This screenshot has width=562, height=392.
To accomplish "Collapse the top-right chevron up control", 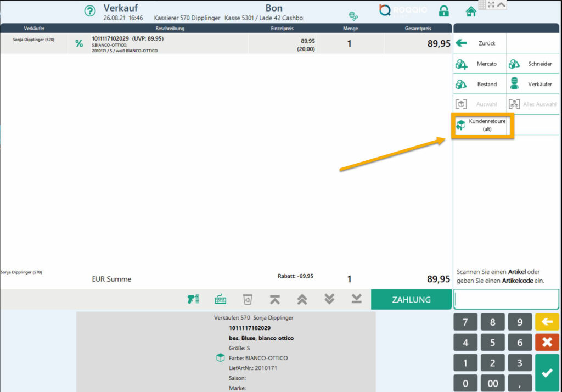I will 502,4.
